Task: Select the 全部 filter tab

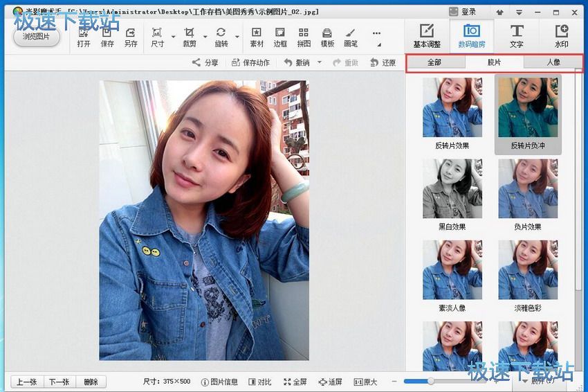Action: [x=435, y=62]
